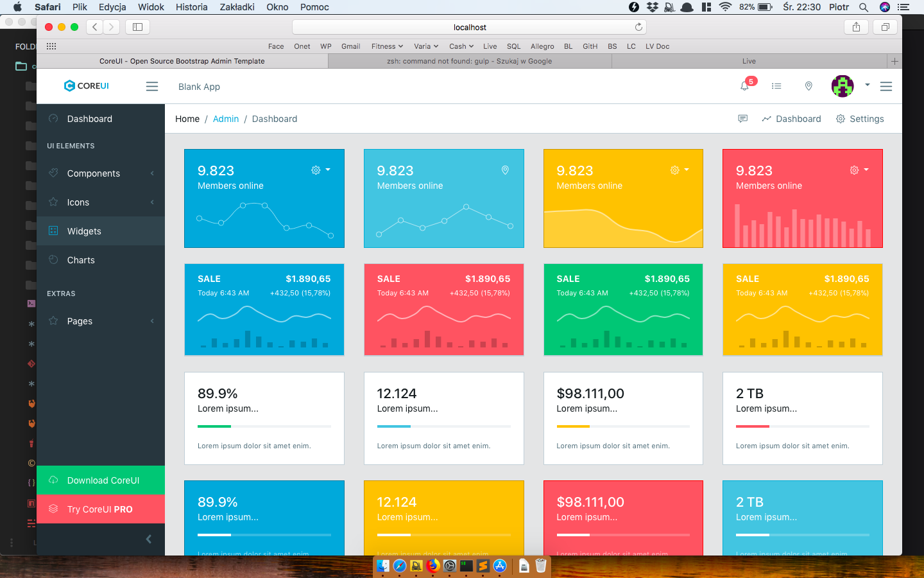The image size is (924, 578).
Task: Expand the caret dropdown beside the avatar
Action: 867,85
